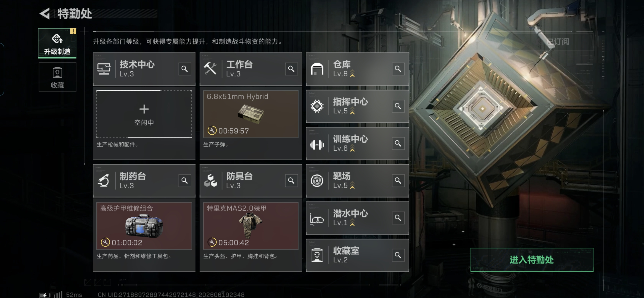
Task: Click the 已订阅 button
Action: 552,42
